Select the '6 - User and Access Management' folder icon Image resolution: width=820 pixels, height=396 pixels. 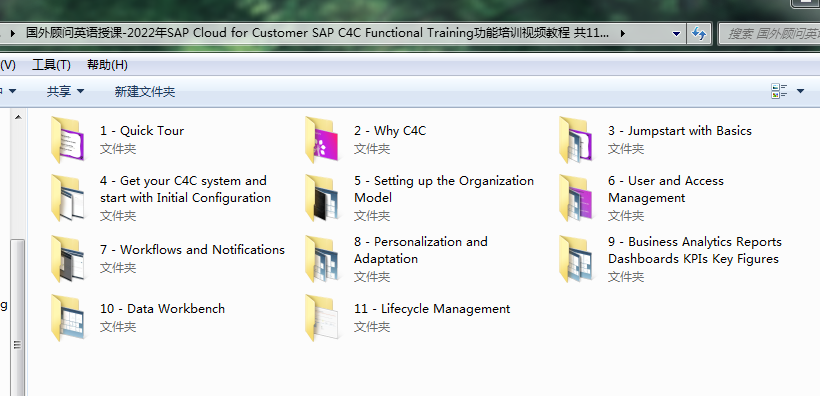point(575,198)
